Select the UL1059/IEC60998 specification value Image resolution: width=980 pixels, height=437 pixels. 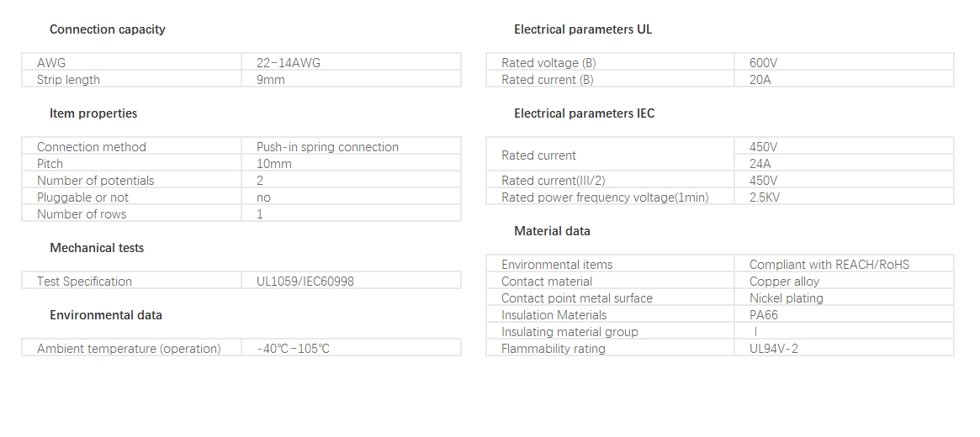[305, 282]
